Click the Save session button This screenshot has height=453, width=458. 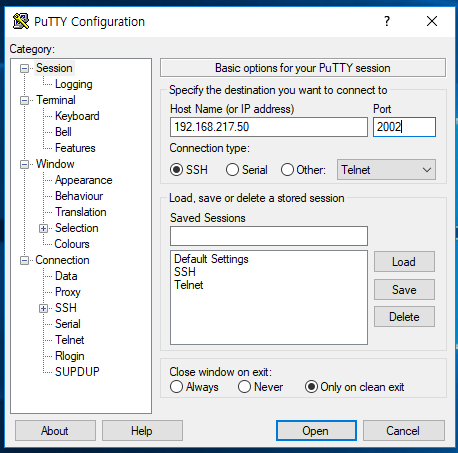pyautogui.click(x=404, y=290)
